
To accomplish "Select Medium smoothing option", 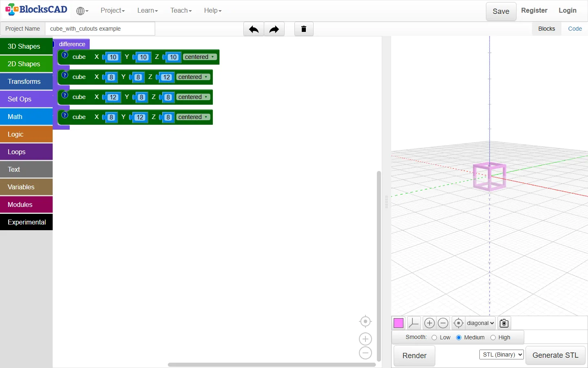I will [459, 338].
